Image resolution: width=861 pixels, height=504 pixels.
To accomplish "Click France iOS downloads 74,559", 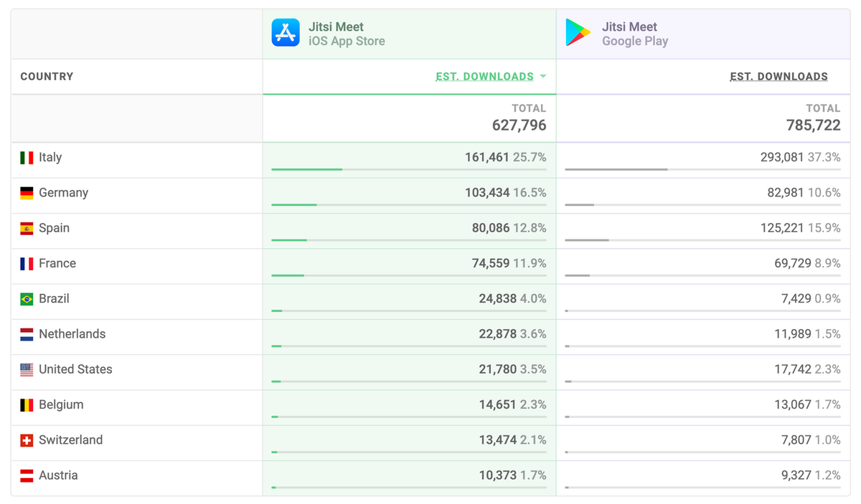I will pos(491,263).
